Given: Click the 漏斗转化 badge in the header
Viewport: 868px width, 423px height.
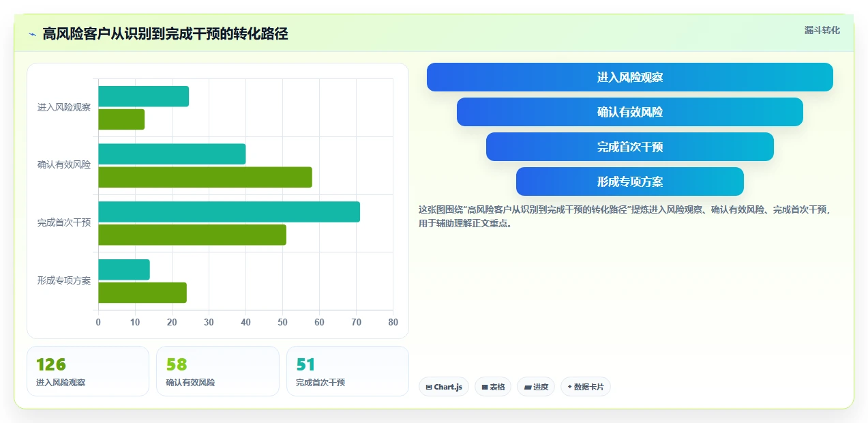Looking at the screenshot, I should pyautogui.click(x=822, y=31).
